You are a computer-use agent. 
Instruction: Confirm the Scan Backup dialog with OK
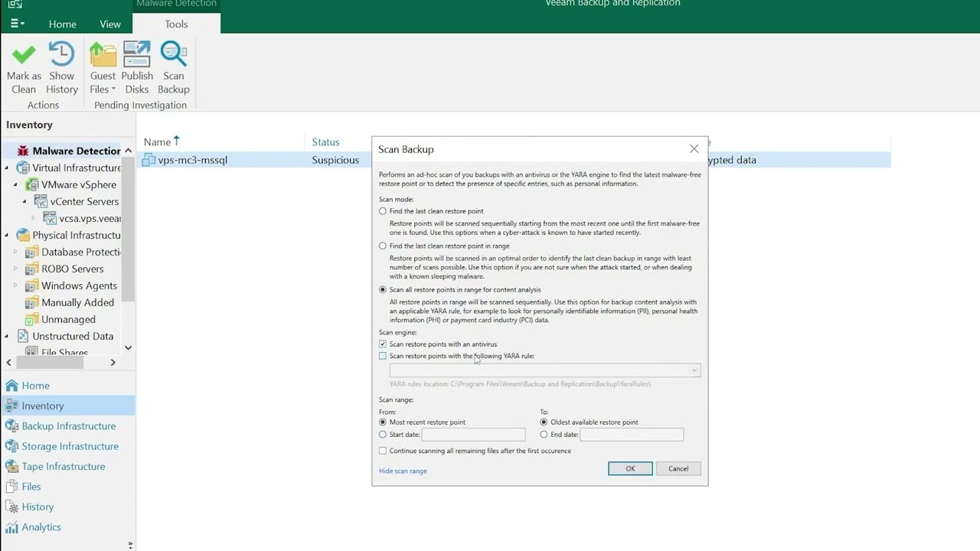pyautogui.click(x=630, y=468)
